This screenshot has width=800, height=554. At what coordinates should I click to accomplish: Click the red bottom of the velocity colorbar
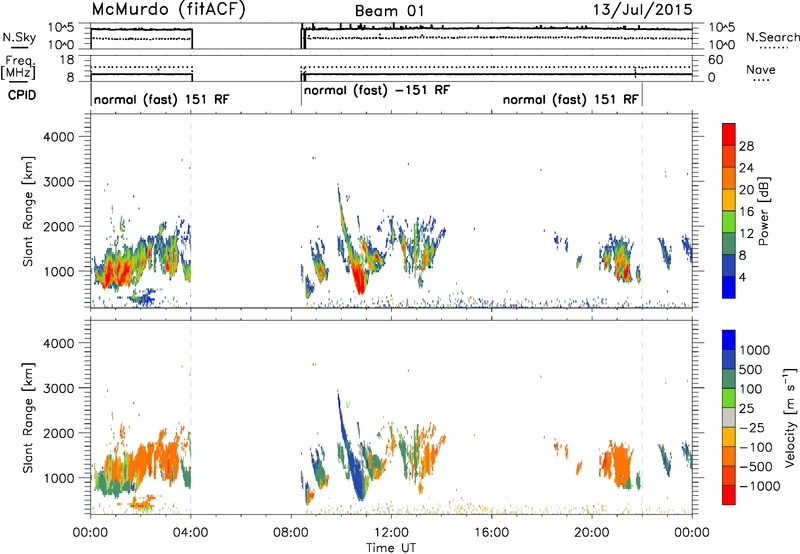[729, 495]
